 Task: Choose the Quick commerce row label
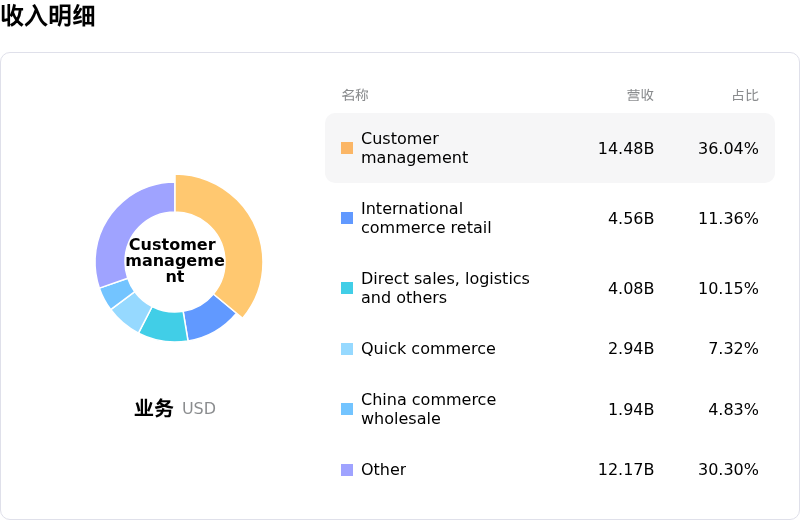(x=428, y=349)
